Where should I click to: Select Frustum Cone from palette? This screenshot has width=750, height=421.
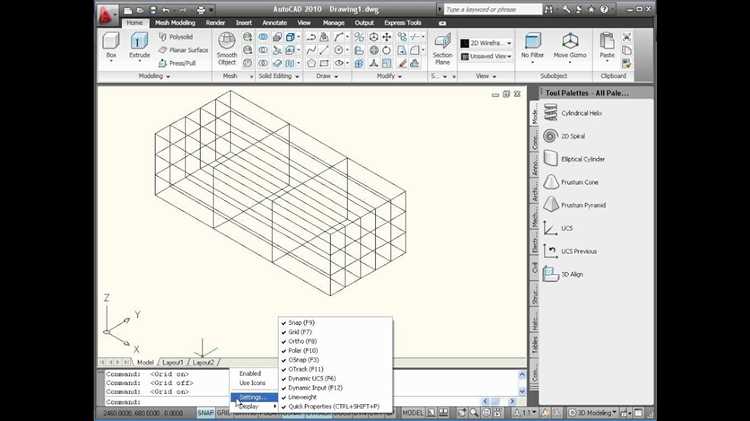point(571,182)
